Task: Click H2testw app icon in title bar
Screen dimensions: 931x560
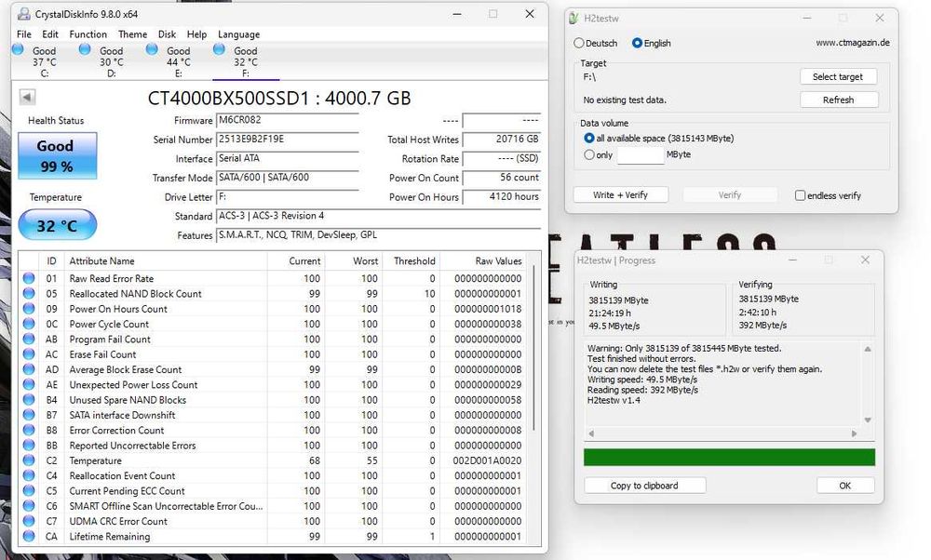Action: coord(573,19)
